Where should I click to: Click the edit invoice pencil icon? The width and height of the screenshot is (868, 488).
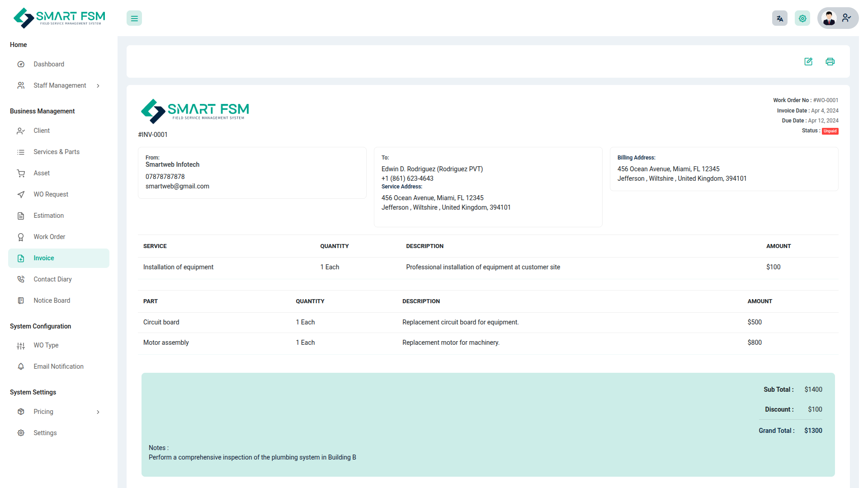tap(808, 61)
